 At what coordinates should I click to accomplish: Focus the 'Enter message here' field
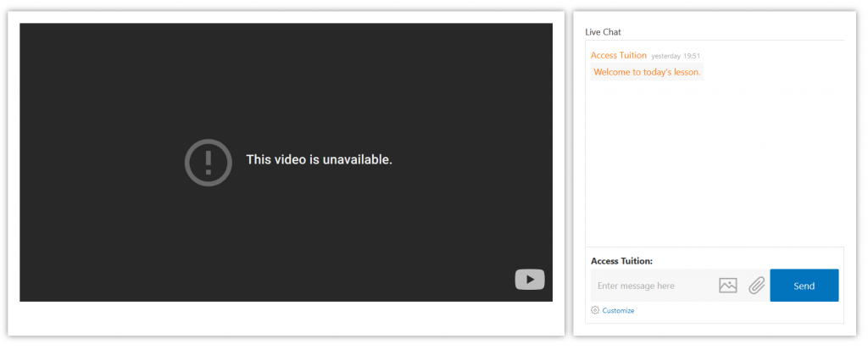pos(652,286)
